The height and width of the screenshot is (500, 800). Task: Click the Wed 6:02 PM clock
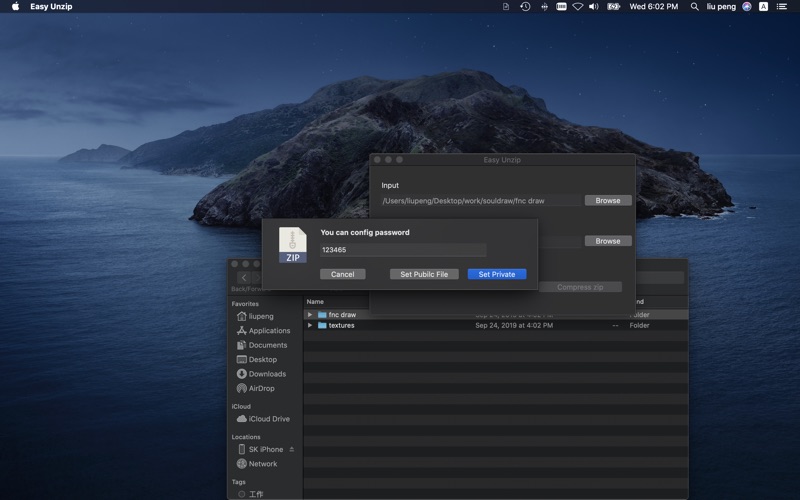(x=654, y=7)
